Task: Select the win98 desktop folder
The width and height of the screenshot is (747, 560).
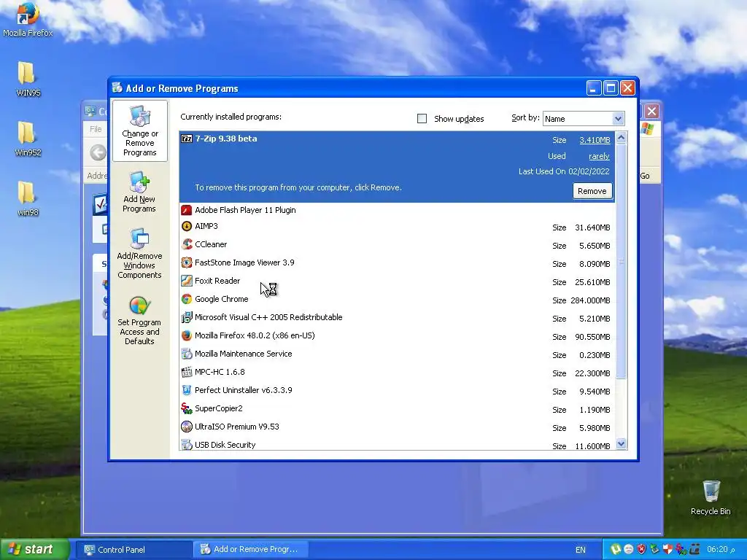Action: coord(28,198)
